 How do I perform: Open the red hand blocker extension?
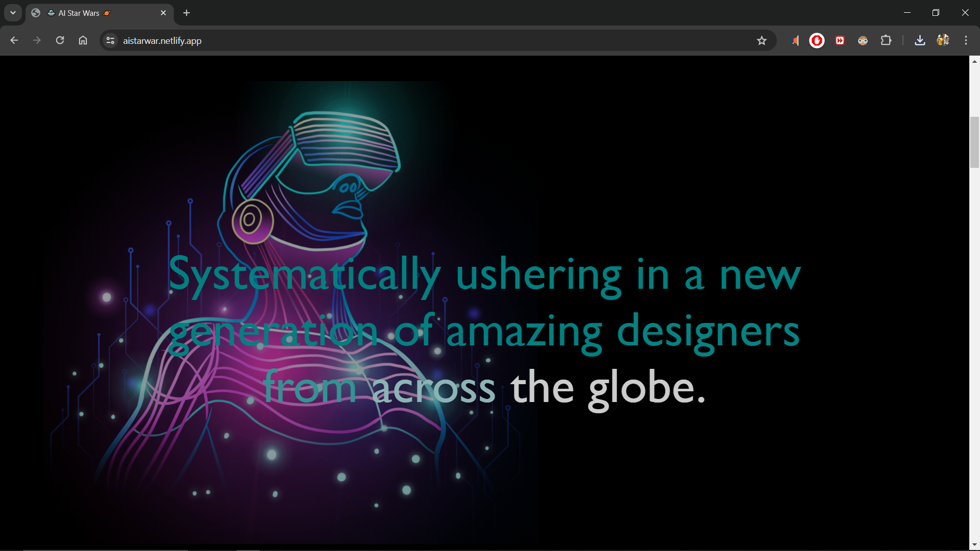tap(817, 40)
